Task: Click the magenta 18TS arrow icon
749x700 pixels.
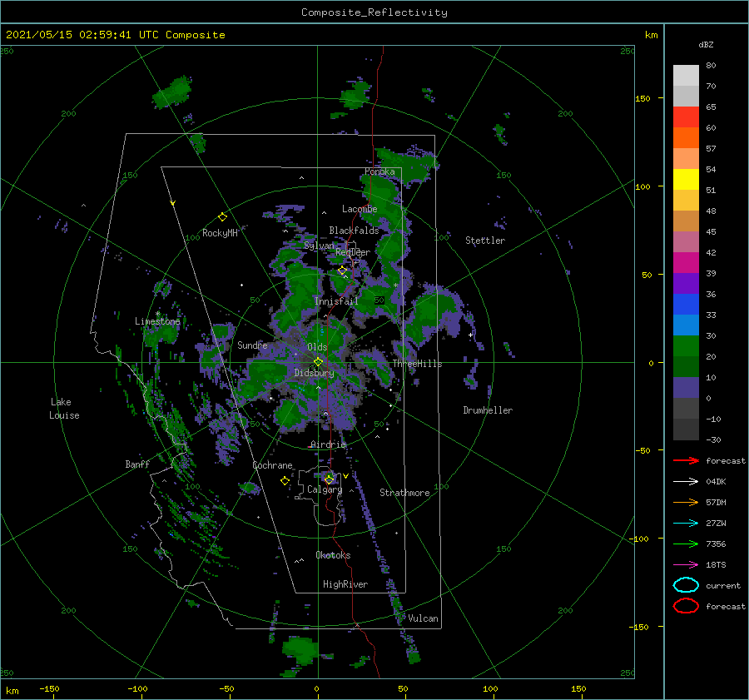Action: (x=686, y=565)
